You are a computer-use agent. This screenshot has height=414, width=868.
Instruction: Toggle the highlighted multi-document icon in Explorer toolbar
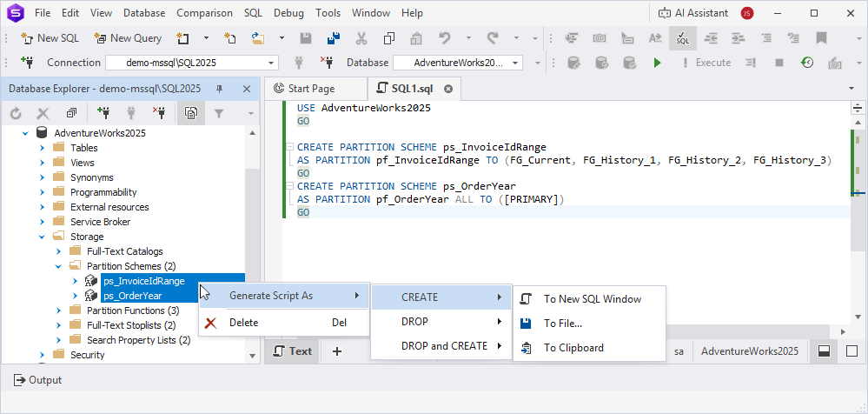[x=191, y=114]
